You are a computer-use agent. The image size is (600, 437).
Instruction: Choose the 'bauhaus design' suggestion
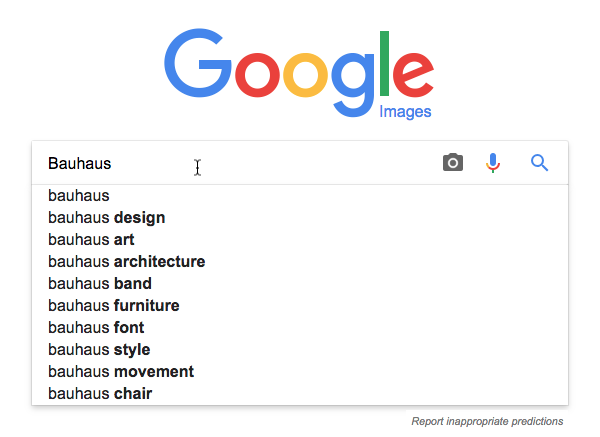click(x=107, y=218)
